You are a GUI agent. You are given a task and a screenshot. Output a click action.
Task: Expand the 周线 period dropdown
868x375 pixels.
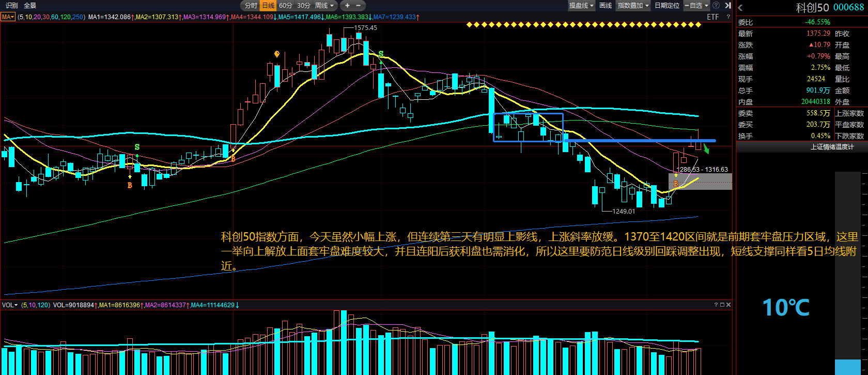[x=324, y=6]
